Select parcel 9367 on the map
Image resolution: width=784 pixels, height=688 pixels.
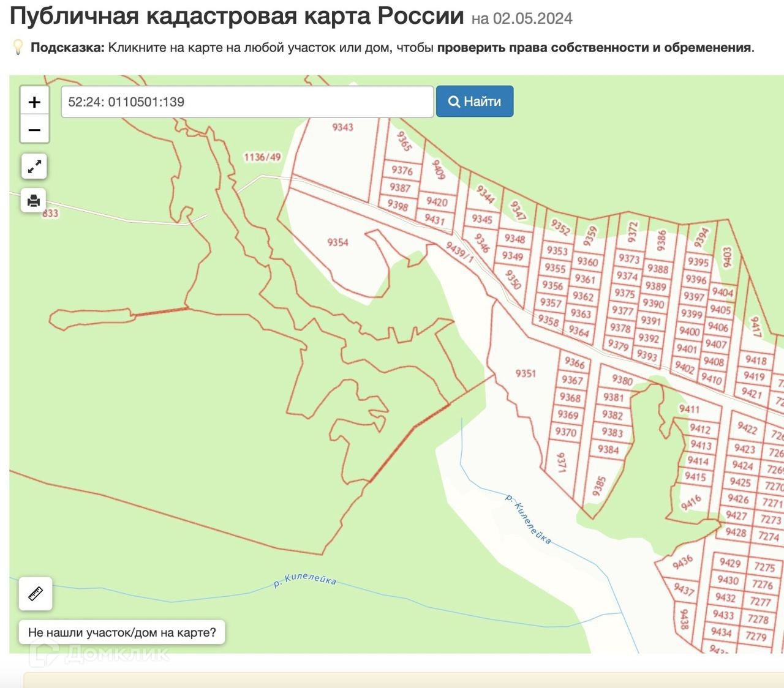point(572,380)
